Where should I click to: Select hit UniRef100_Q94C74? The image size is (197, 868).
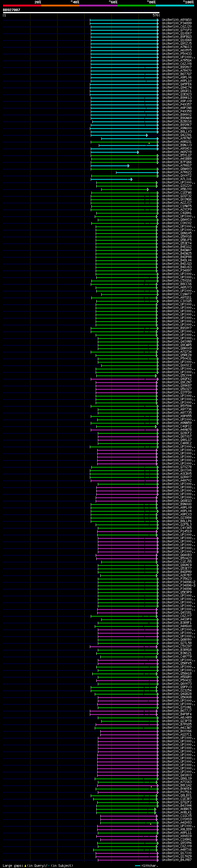coord(176,88)
